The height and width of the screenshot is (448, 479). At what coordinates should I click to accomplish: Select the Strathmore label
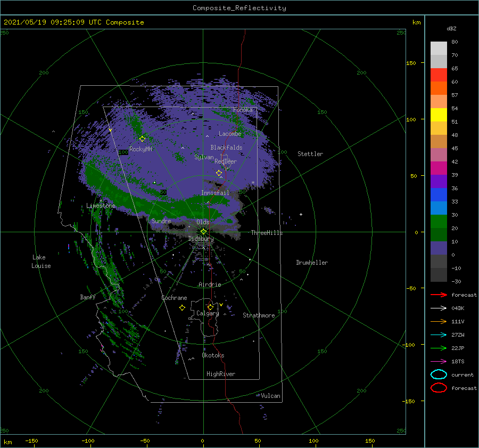coord(259,315)
